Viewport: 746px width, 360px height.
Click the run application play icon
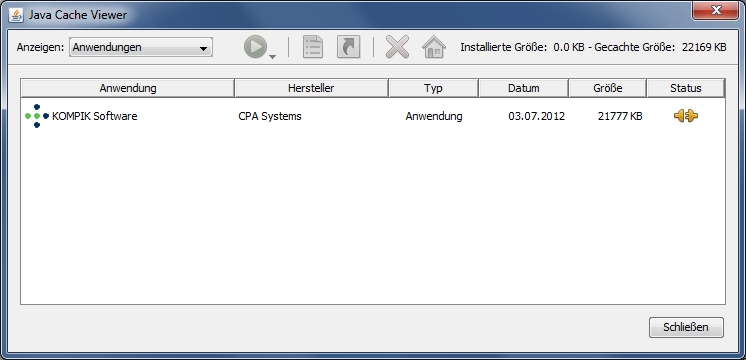coord(256,47)
